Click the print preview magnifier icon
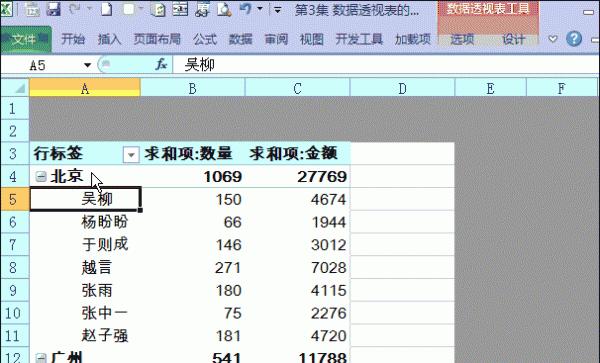Image resolution: width=600 pixels, height=363 pixels. click(224, 9)
